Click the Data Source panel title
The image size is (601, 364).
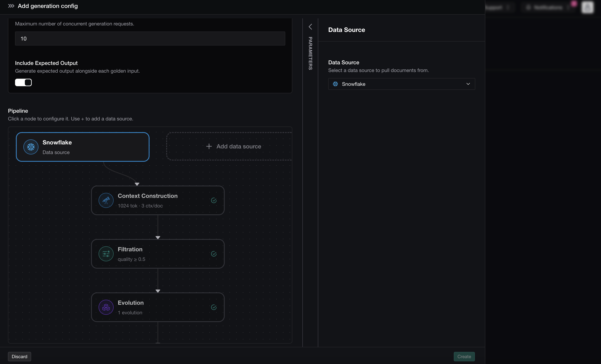click(347, 30)
